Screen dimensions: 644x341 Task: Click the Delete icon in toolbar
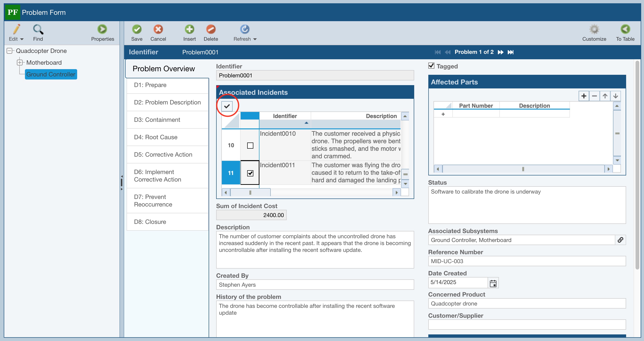(211, 29)
